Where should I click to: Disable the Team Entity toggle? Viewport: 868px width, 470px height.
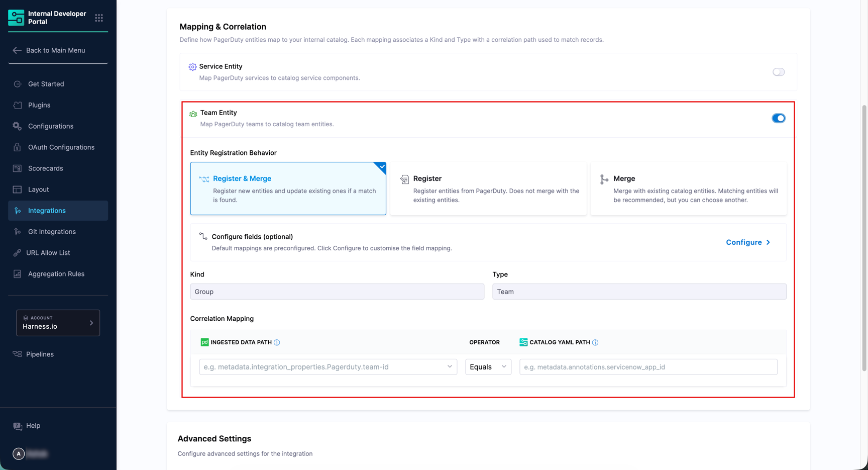click(778, 118)
